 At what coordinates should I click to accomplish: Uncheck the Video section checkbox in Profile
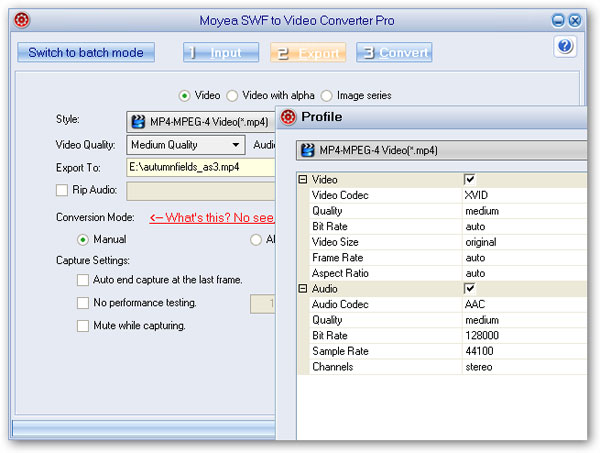click(470, 179)
